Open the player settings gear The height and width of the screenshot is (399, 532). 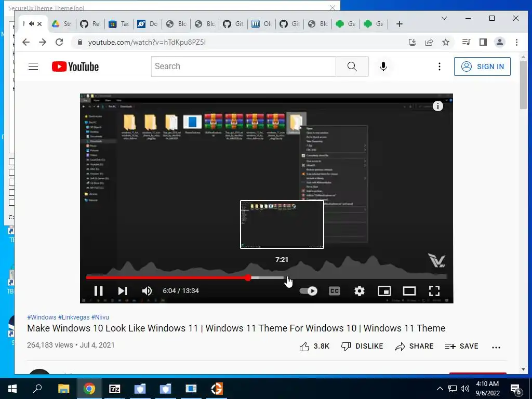click(x=360, y=291)
